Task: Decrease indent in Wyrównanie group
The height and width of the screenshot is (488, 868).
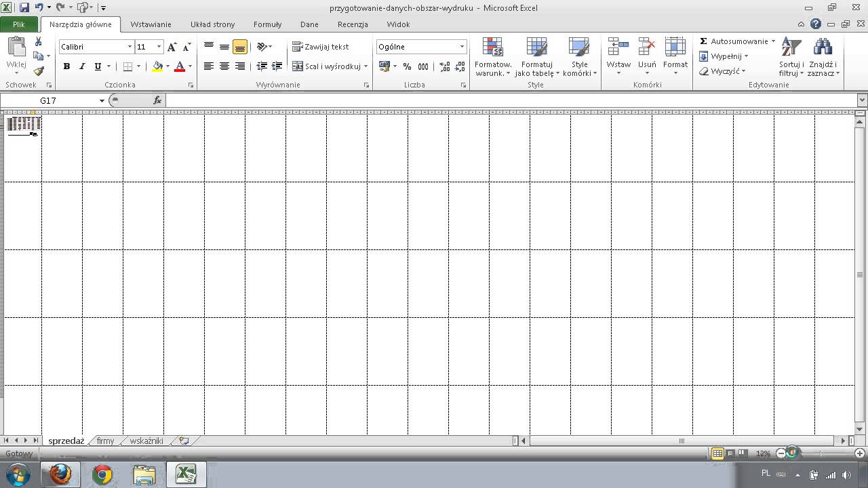Action: [262, 66]
